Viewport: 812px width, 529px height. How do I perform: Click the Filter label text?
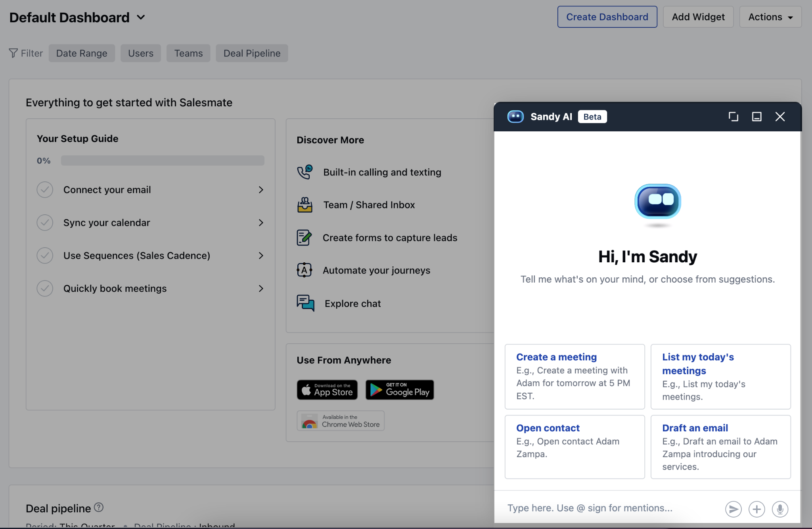(x=32, y=53)
